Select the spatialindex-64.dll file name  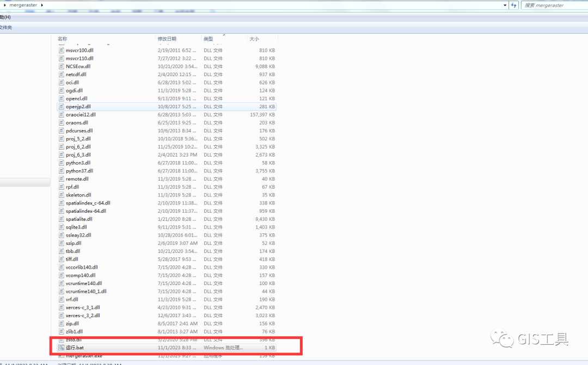86,211
